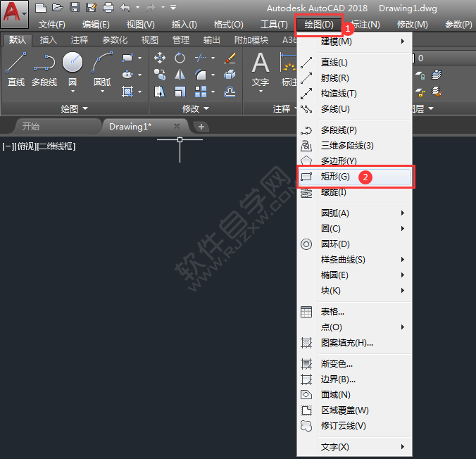Image resolution: width=476 pixels, height=459 pixels.
Task: Select the Polyline (多段线) ribbon tool
Action: tap(44, 70)
